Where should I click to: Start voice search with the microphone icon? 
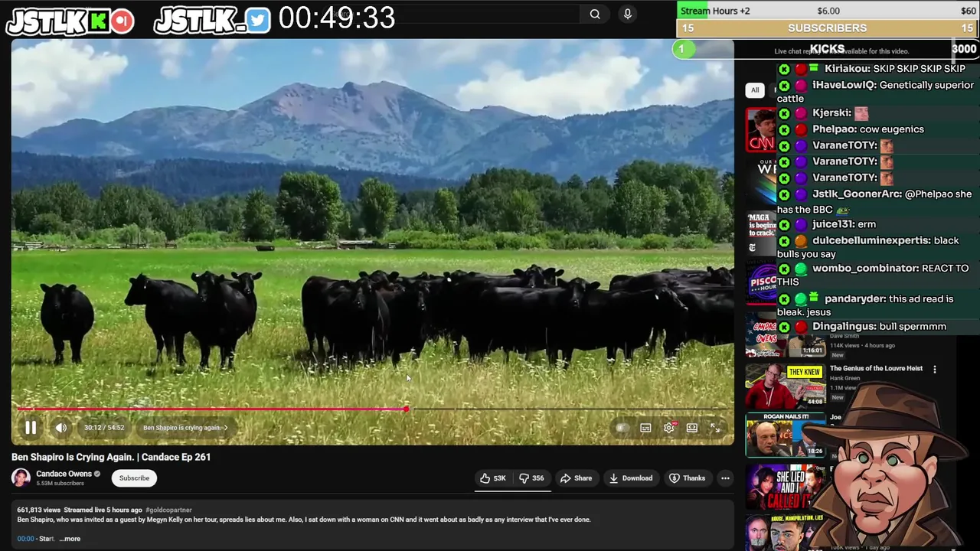coord(628,14)
